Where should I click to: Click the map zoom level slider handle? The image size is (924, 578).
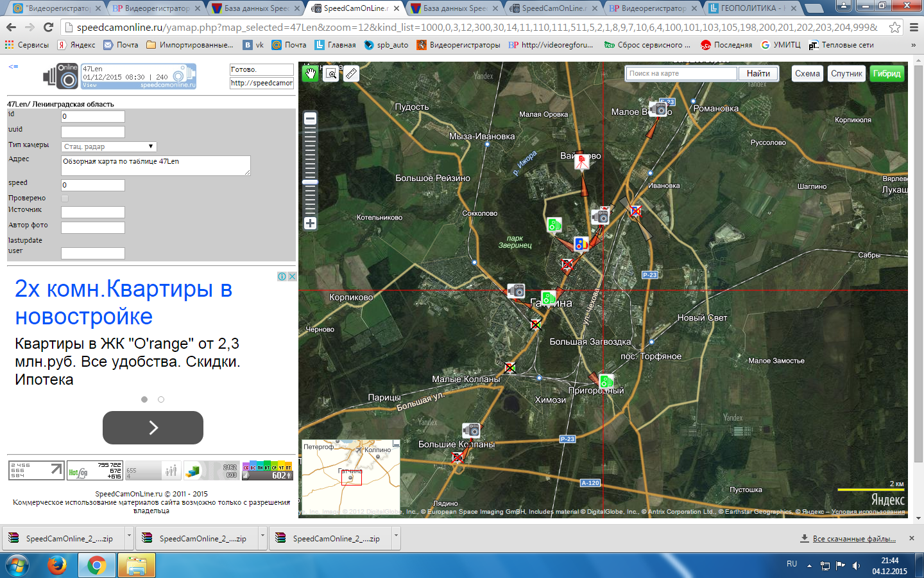311,182
